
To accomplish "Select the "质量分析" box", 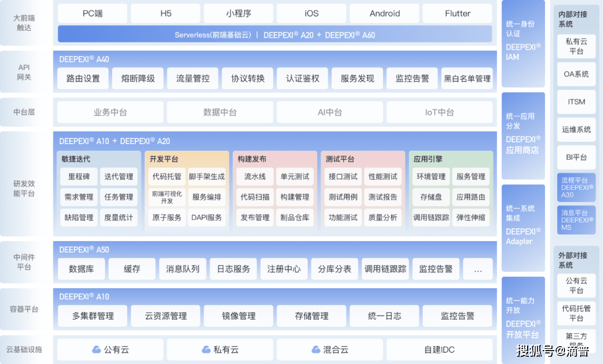I will [383, 217].
